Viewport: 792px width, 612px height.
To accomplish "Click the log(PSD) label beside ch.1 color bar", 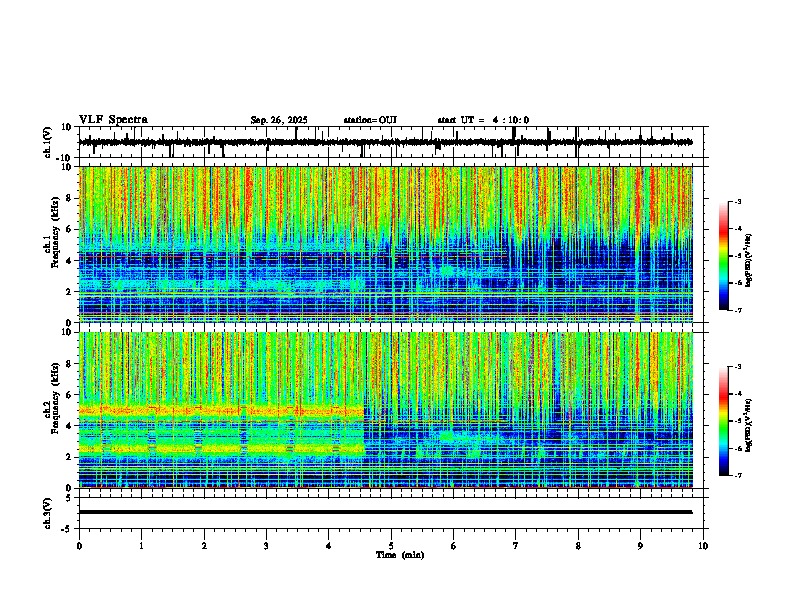I will 749,260.
